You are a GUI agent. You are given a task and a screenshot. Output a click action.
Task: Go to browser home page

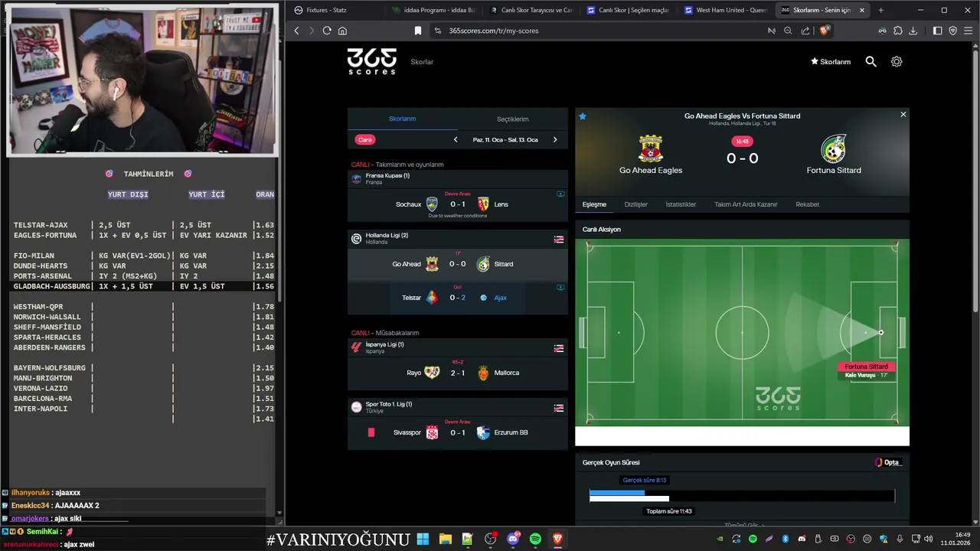342,31
